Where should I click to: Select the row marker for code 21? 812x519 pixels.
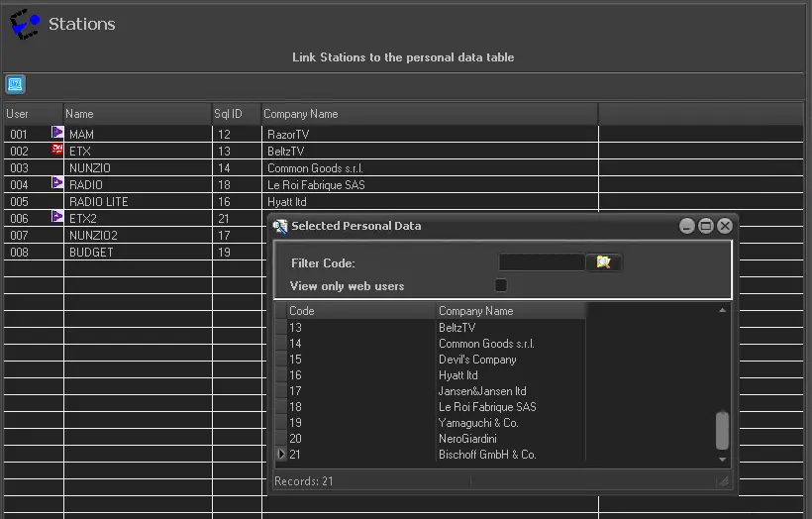coord(281,455)
